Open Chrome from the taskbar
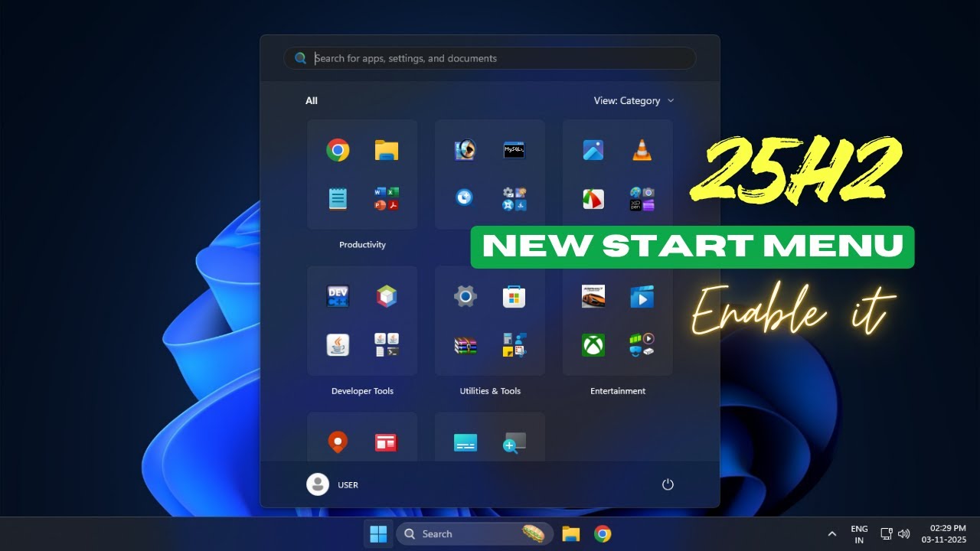The height and width of the screenshot is (551, 980). point(603,534)
